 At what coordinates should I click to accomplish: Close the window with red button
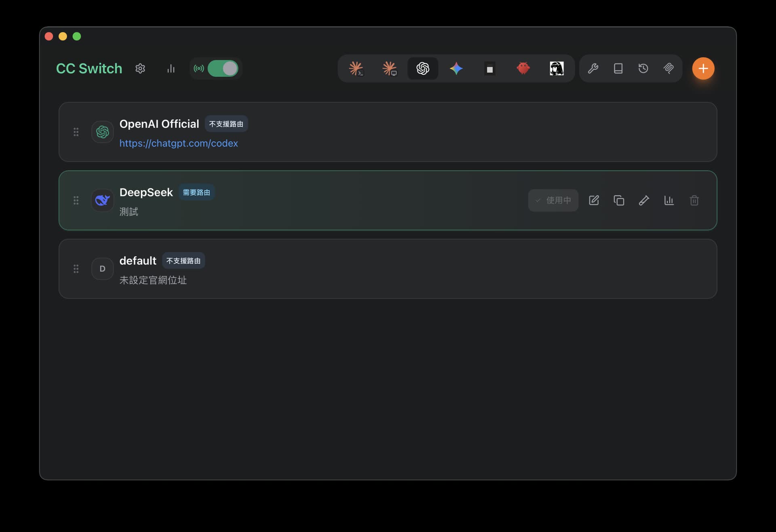pyautogui.click(x=49, y=36)
